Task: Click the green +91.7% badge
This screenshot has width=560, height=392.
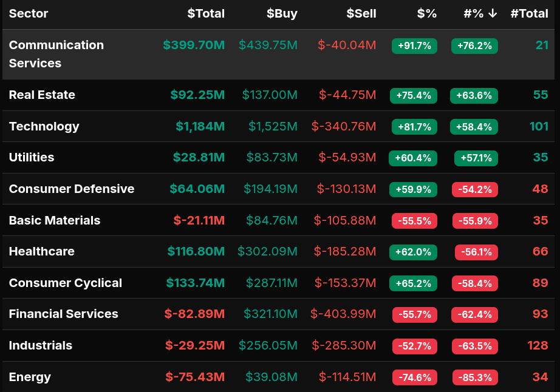Action: [x=414, y=46]
